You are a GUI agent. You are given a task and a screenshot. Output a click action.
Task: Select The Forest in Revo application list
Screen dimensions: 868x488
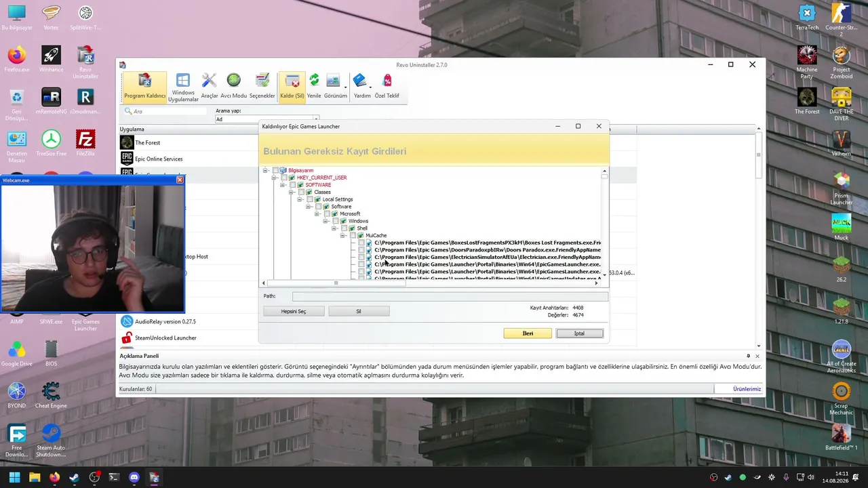pos(189,142)
